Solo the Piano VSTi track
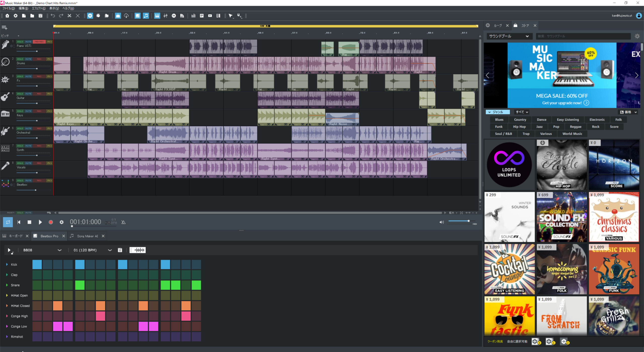The width and height of the screenshot is (644, 352). (20, 42)
